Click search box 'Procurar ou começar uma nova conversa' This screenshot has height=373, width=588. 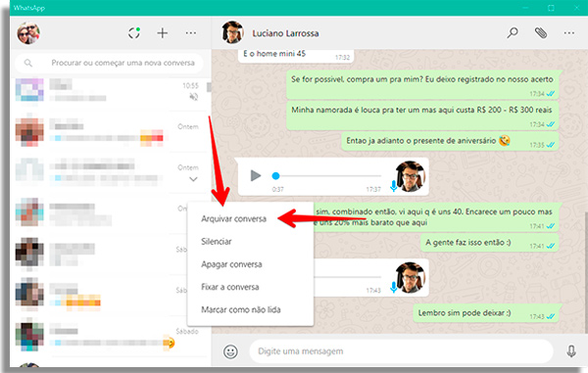[x=109, y=63]
